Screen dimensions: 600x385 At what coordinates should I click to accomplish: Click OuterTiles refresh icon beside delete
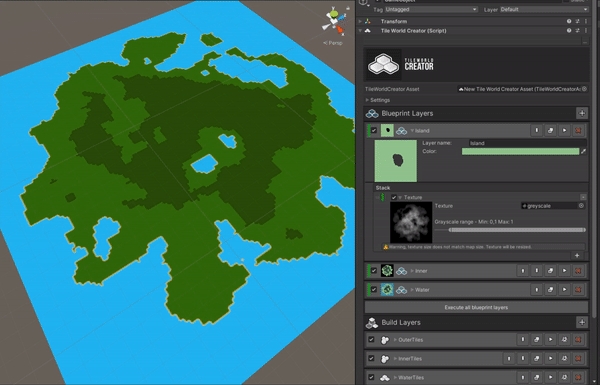564,339
